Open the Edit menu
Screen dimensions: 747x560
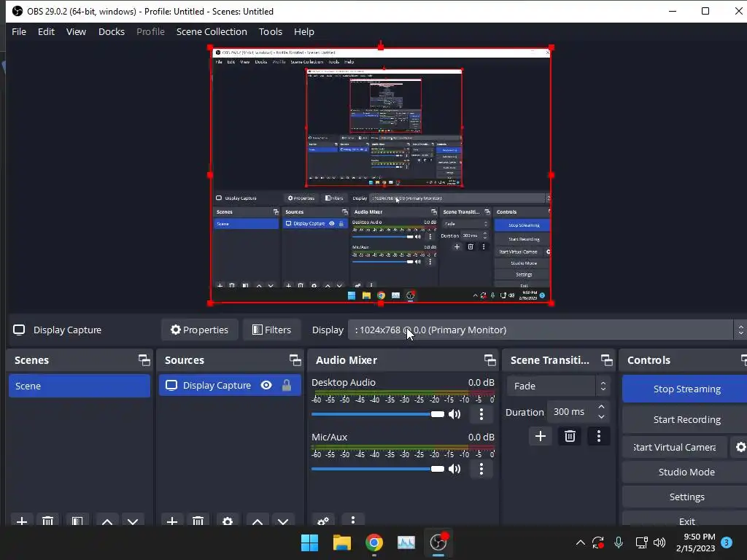pyautogui.click(x=46, y=31)
